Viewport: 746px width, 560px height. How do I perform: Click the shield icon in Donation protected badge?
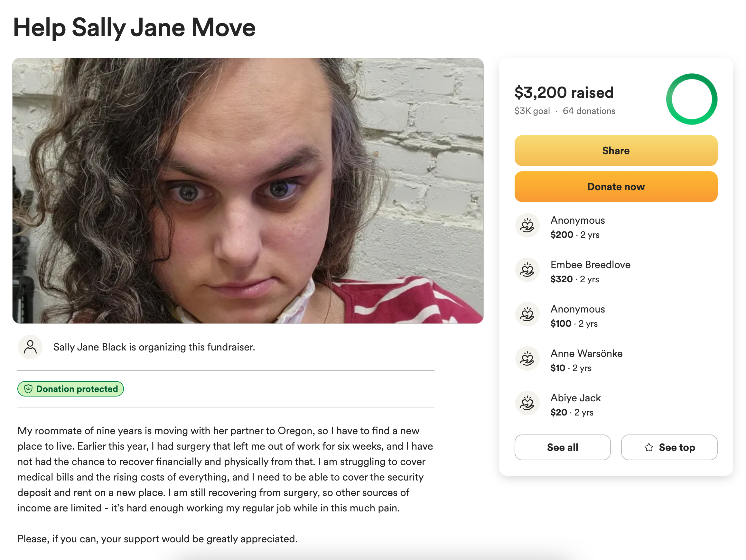pyautogui.click(x=28, y=389)
